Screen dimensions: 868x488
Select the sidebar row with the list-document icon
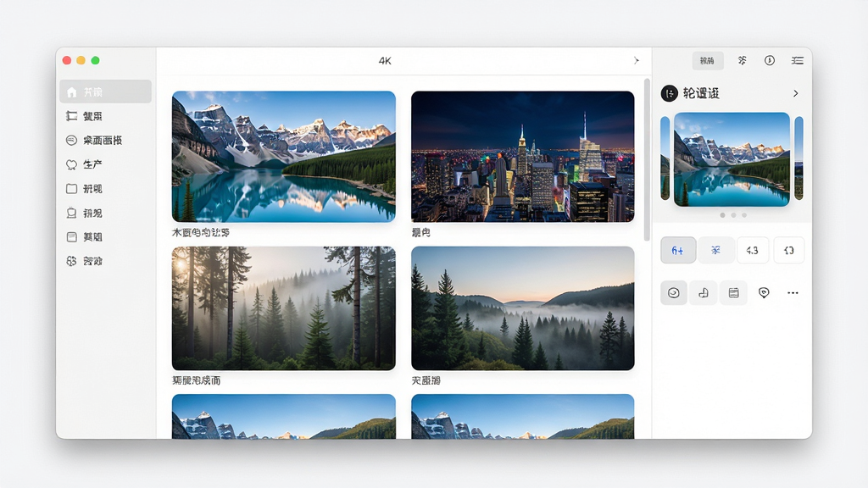click(x=105, y=237)
